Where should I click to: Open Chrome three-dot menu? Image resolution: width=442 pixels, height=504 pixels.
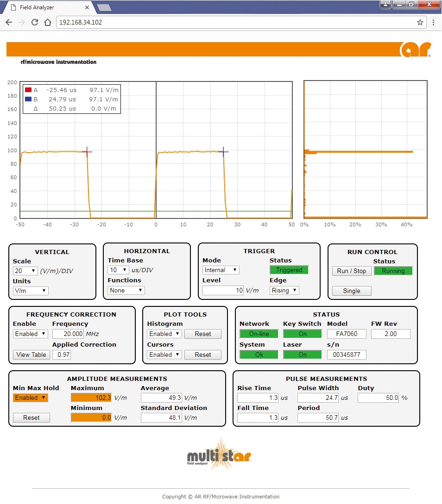[x=433, y=22]
